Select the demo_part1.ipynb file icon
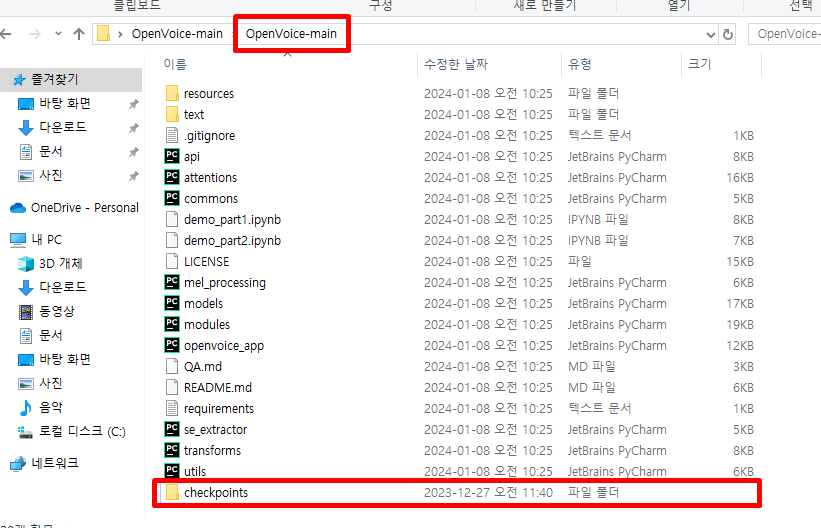Screen dimensions: 821x528 click(172, 219)
